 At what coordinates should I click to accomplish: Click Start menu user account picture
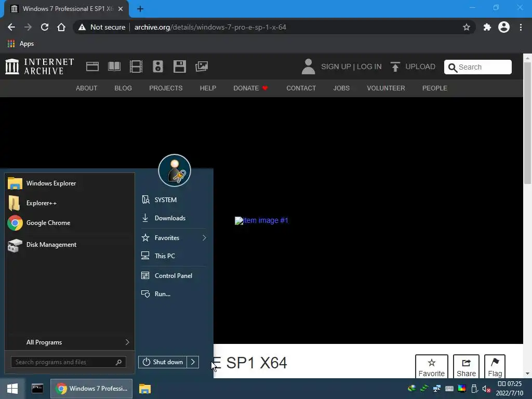(x=175, y=170)
